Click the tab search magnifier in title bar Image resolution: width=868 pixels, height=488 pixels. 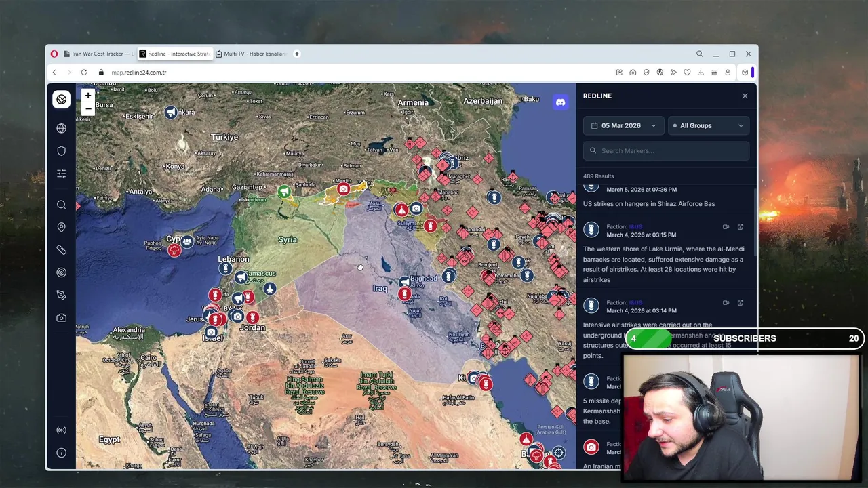click(x=700, y=54)
